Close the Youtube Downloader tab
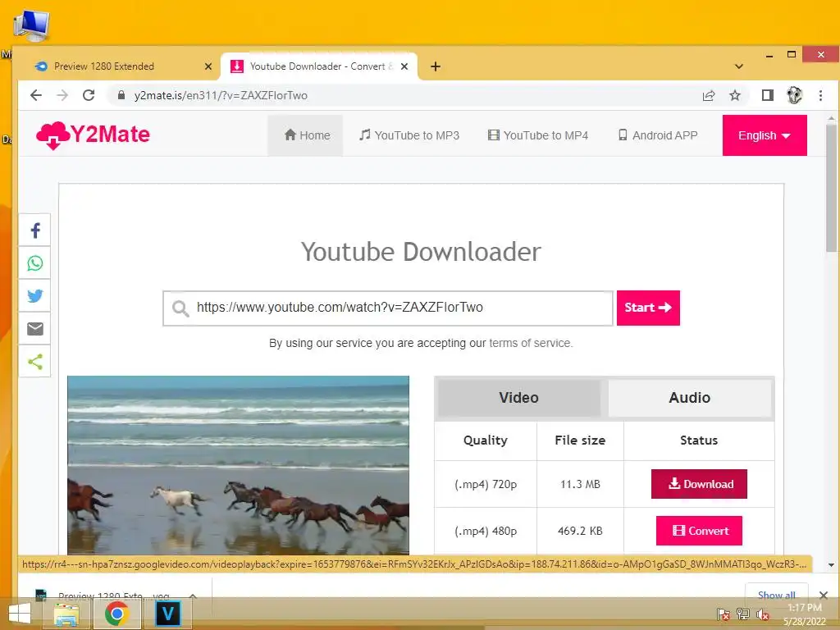 click(404, 66)
